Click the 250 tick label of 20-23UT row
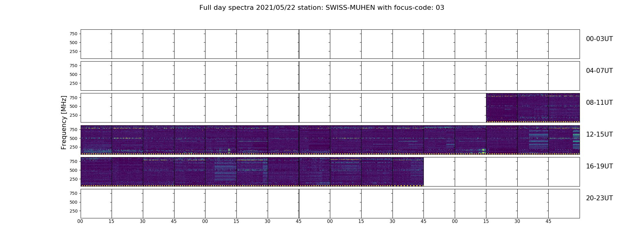Image resolution: width=644 pixels, height=245 pixels. 74,211
